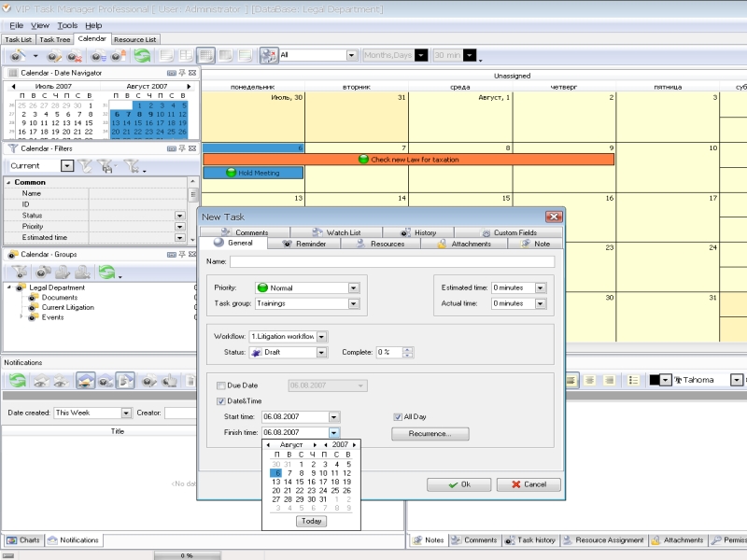
Task: Enable the Due Date checkbox
Action: (x=221, y=385)
